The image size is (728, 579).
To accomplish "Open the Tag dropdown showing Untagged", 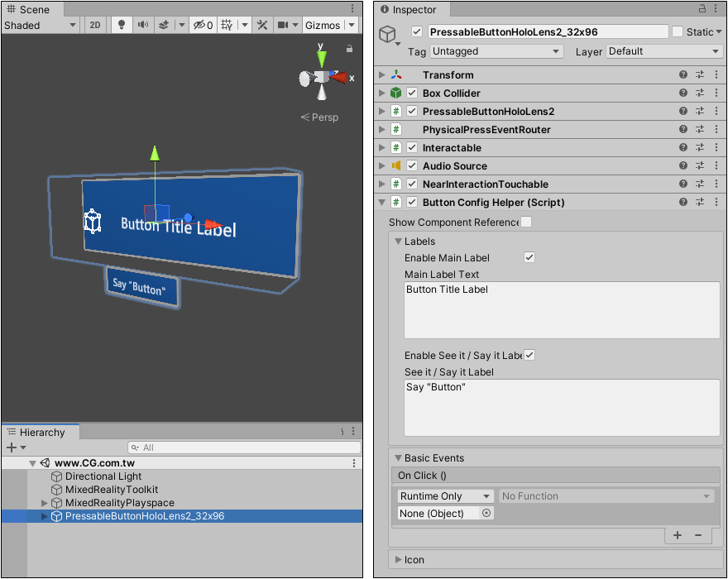I will coord(496,51).
